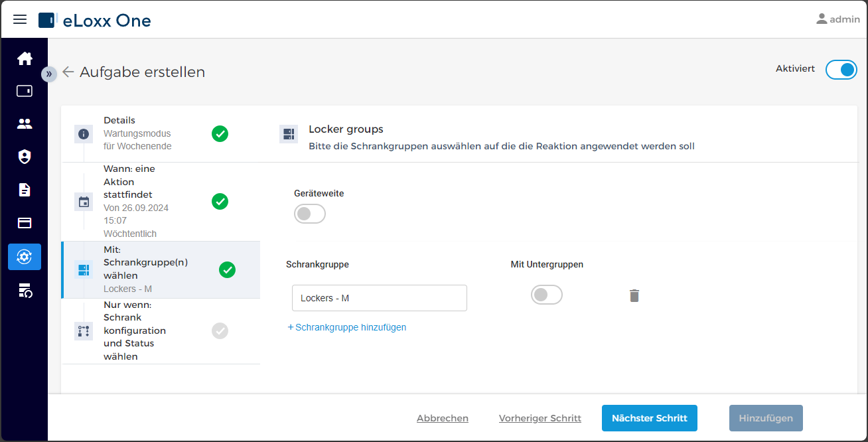Click Abbrechen to cancel
868x442 pixels.
pyautogui.click(x=443, y=418)
